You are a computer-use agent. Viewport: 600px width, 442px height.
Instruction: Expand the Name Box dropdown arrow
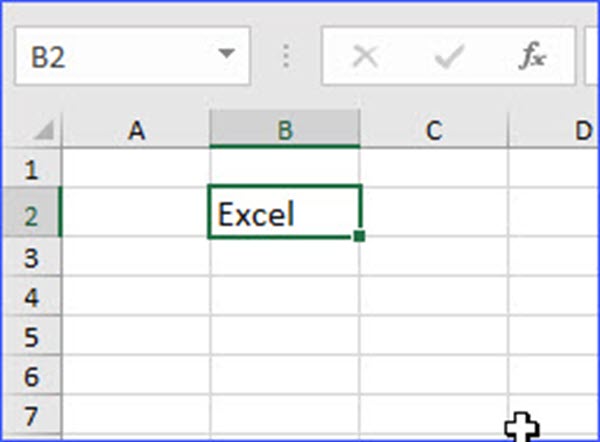[x=227, y=53]
